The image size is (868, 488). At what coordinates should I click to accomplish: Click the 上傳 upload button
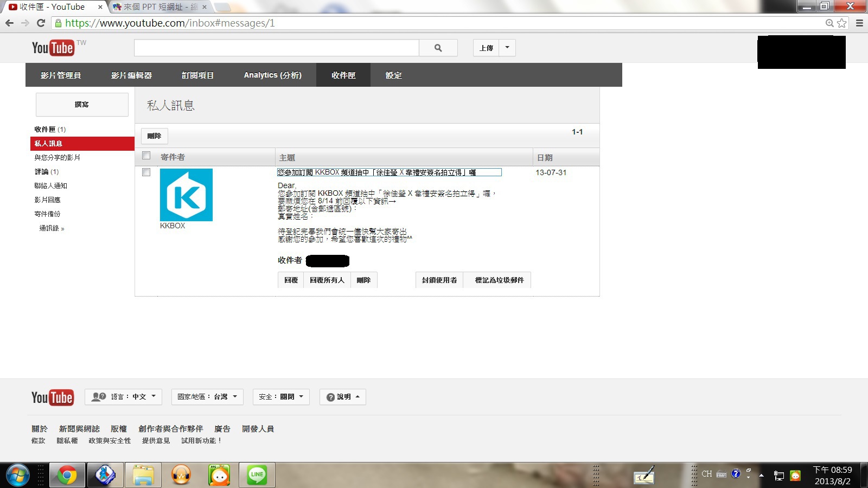[486, 48]
